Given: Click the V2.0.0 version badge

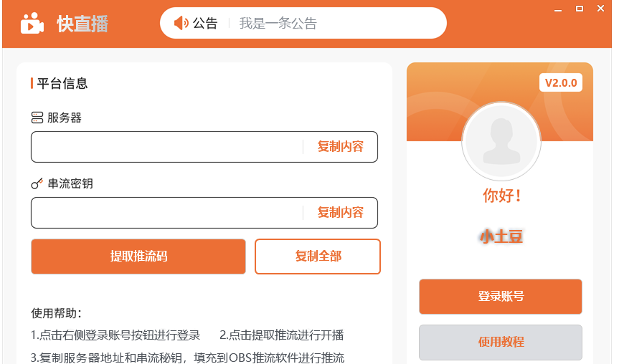Looking at the screenshot, I should point(560,83).
